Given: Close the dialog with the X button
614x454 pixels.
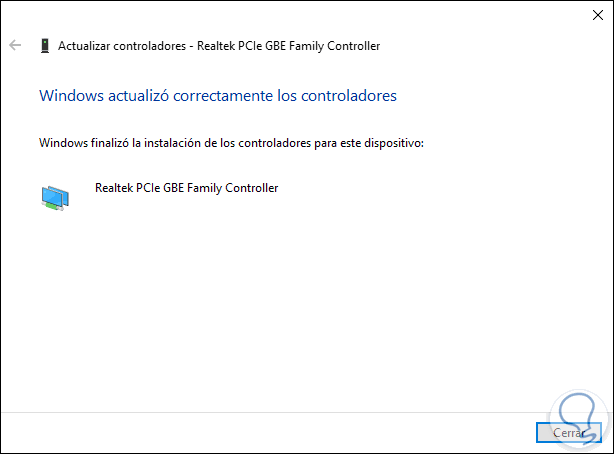Looking at the screenshot, I should click(590, 15).
